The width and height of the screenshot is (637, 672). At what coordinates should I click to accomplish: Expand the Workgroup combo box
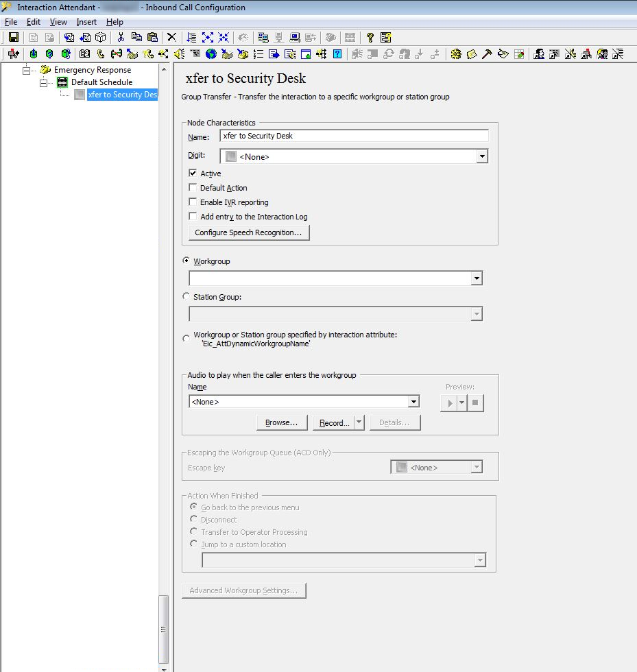[477, 278]
